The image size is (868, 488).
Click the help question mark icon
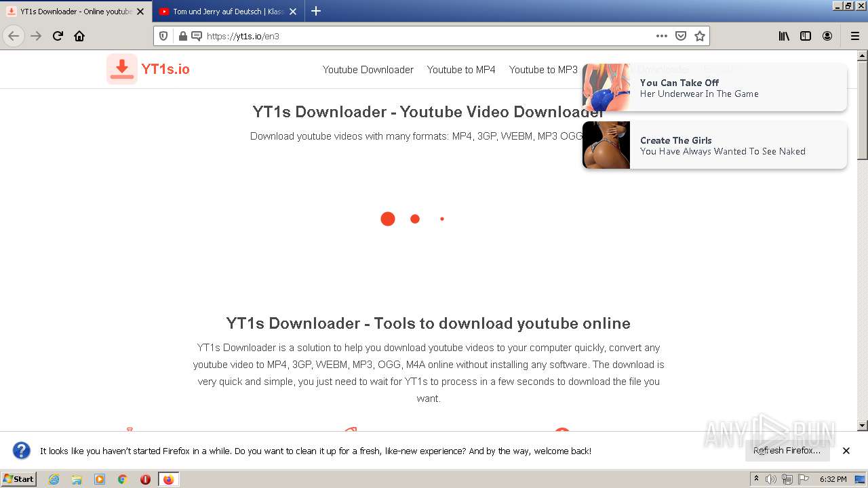point(22,451)
